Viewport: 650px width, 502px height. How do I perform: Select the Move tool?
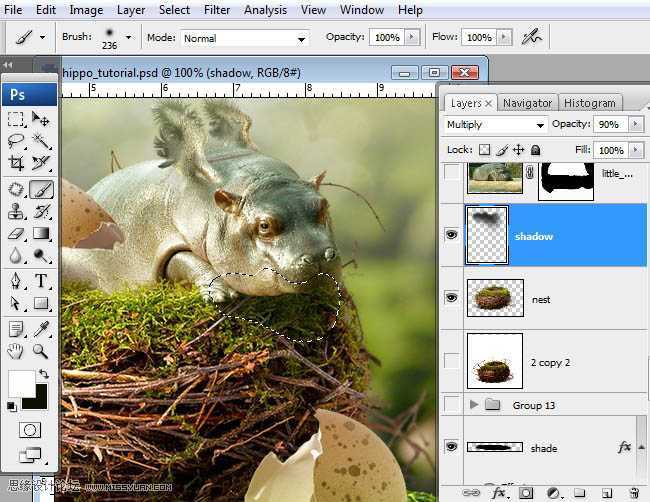point(41,119)
